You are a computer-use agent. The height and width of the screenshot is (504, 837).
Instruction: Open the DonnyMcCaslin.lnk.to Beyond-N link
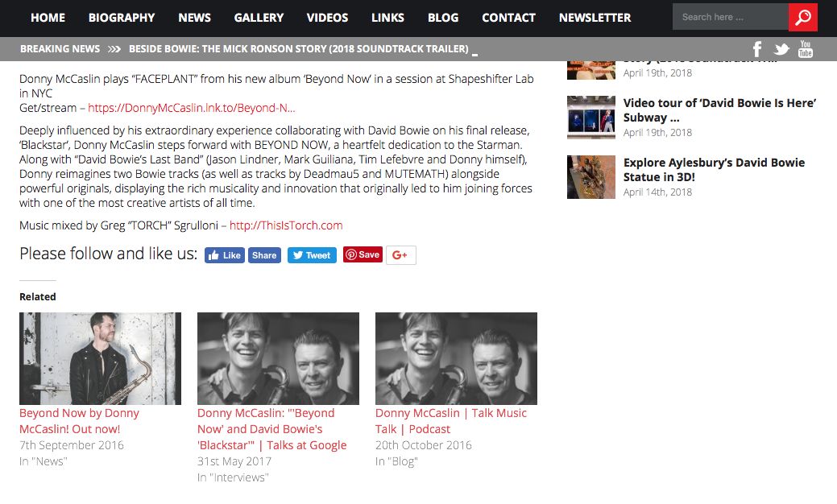coord(192,108)
